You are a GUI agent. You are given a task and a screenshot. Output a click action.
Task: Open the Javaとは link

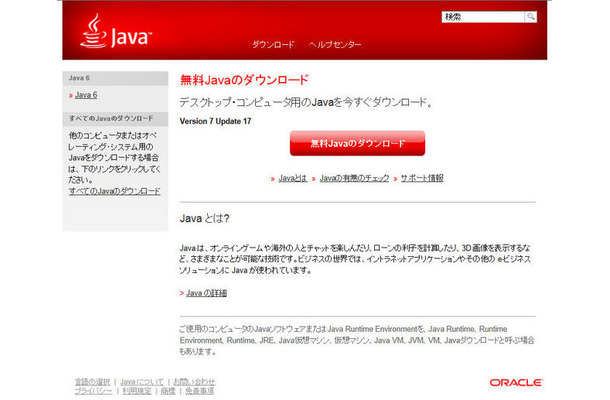[x=293, y=178]
